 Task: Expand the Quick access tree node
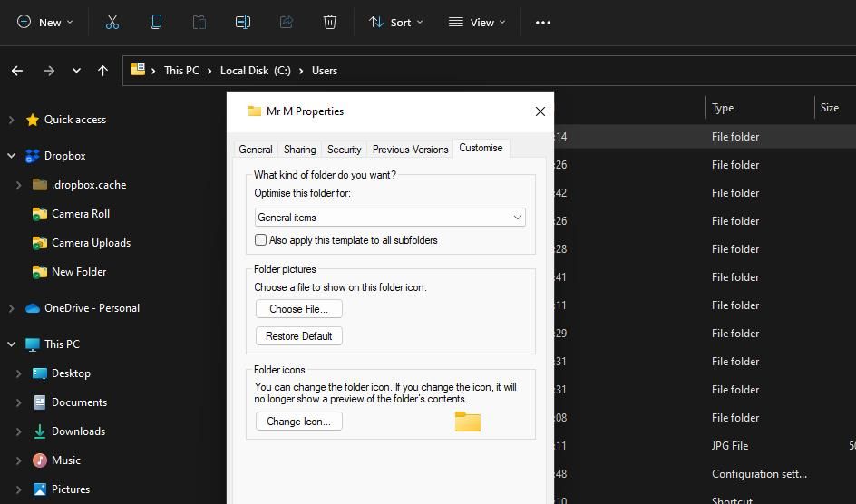coord(12,120)
